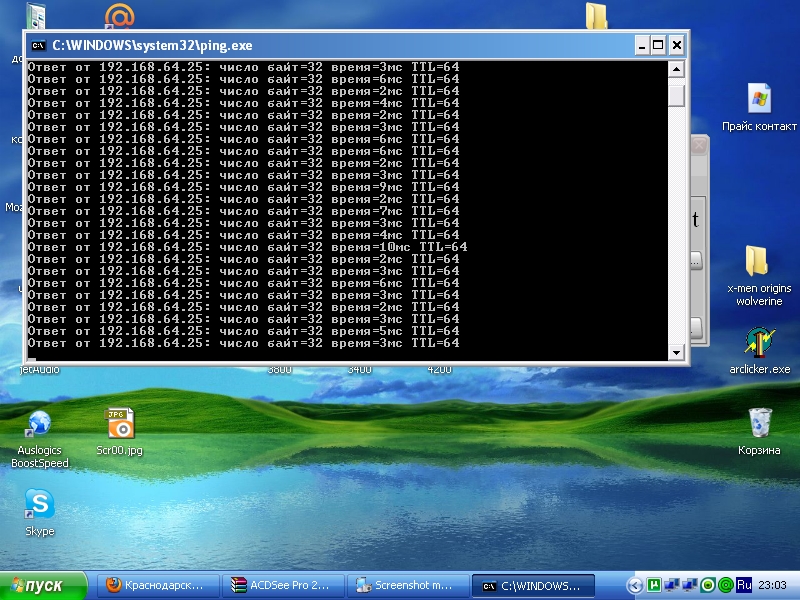The height and width of the screenshot is (600, 800).
Task: Maximize the ping.exe console window
Action: [x=658, y=45]
